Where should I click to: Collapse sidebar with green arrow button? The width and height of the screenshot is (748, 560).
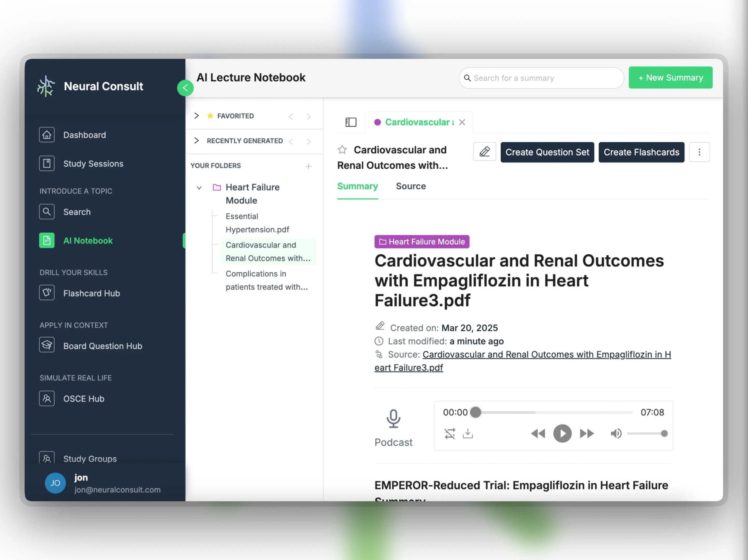point(185,88)
